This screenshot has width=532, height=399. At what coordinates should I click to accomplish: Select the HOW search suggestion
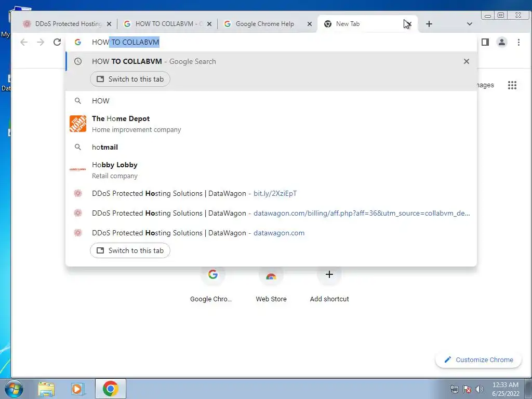coord(271,101)
